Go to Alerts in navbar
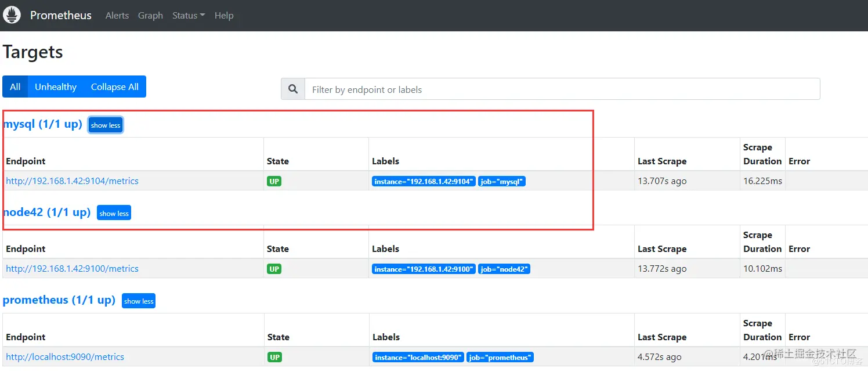 point(117,16)
